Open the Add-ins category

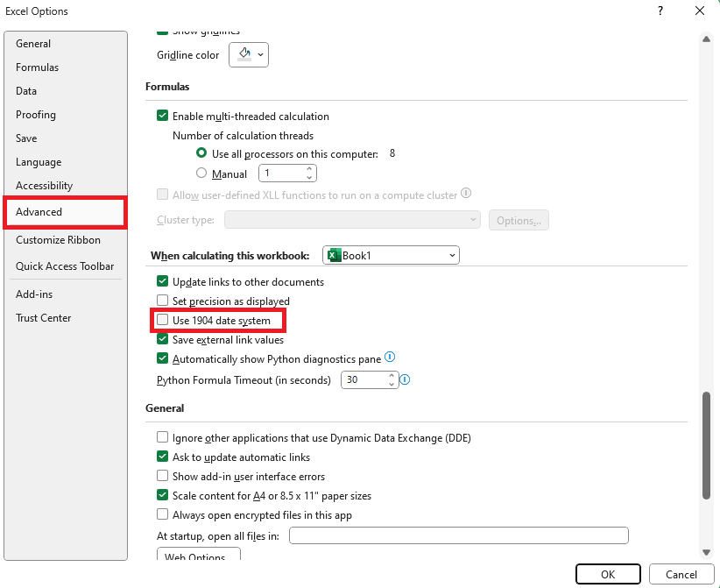tap(65, 294)
